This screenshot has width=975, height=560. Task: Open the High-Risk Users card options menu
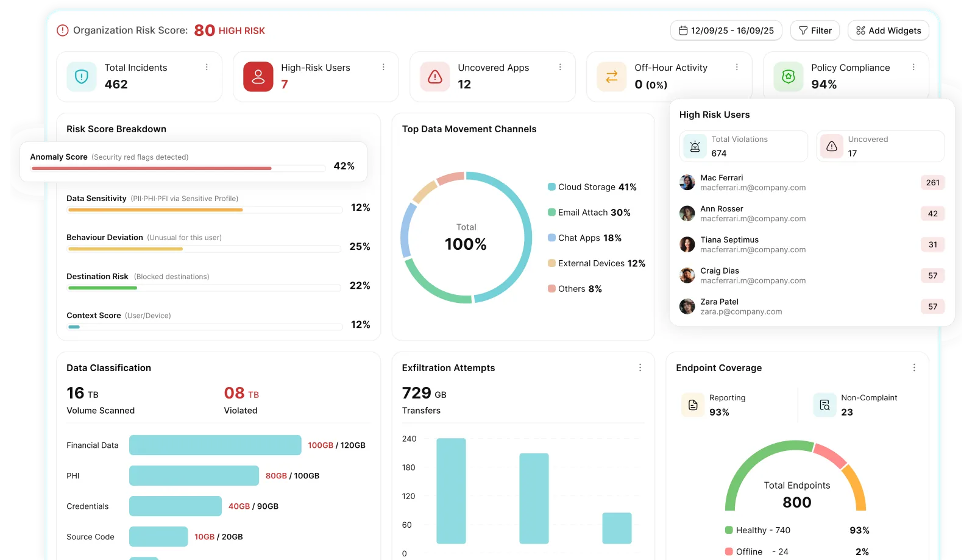pos(383,67)
